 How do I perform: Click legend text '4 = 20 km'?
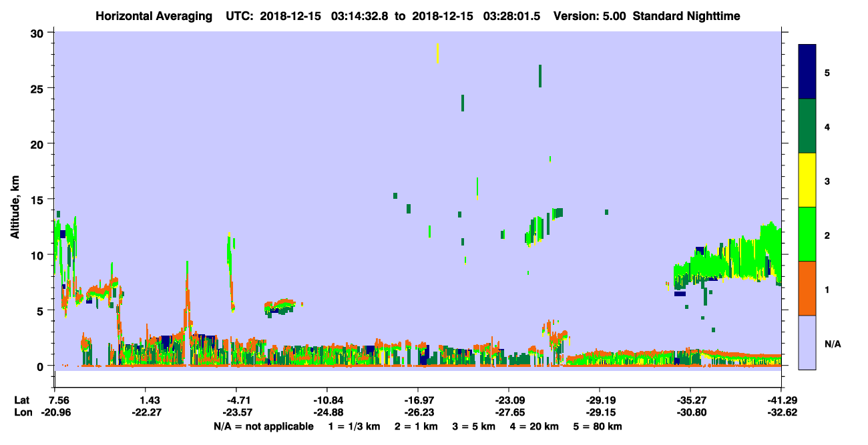point(535,426)
